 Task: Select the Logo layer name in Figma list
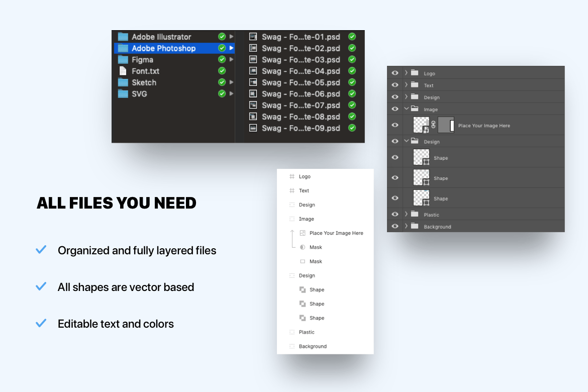tap(305, 176)
